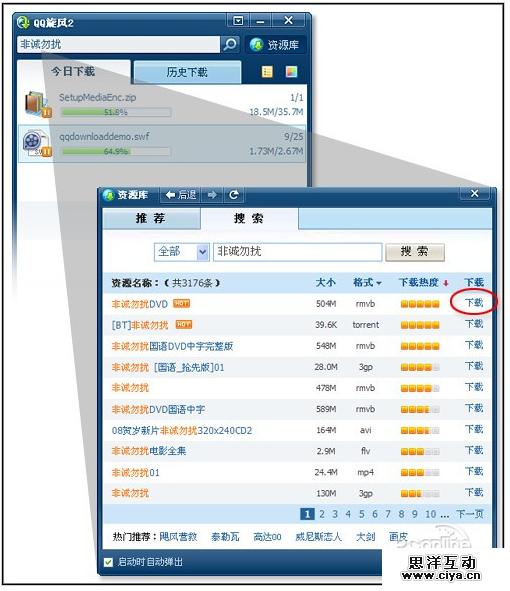
Task: Click the colorful skin icon beside 历史下载
Action: 291,71
